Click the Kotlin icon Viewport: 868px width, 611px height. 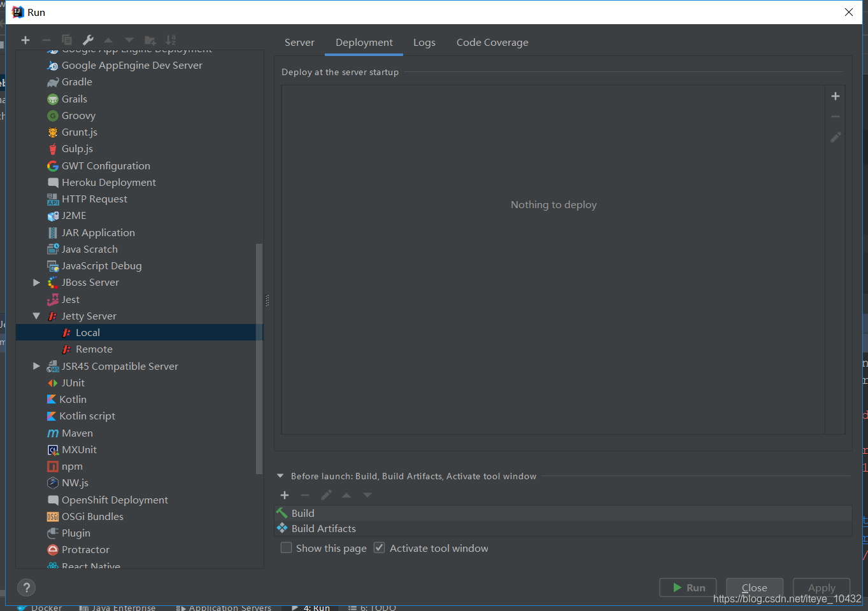(52, 400)
